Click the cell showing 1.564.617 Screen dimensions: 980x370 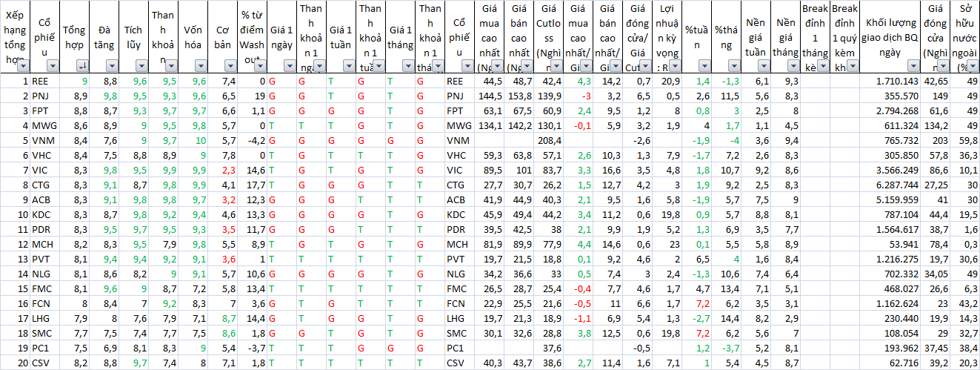click(x=890, y=229)
